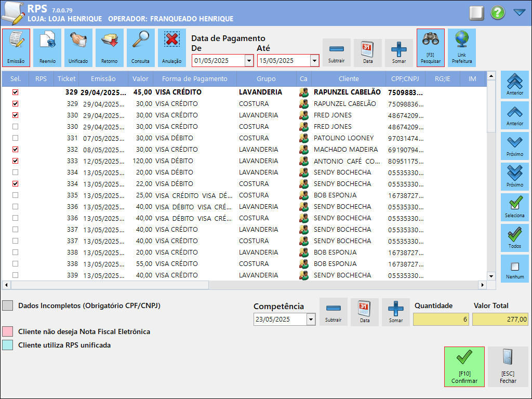Click cyan RPS unificada legend swatch

click(x=7, y=345)
